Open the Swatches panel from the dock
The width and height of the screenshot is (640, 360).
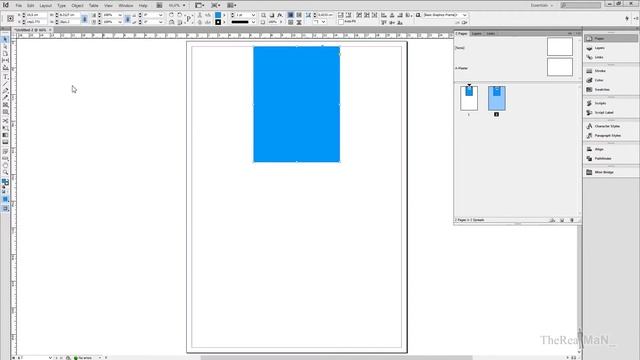611,89
